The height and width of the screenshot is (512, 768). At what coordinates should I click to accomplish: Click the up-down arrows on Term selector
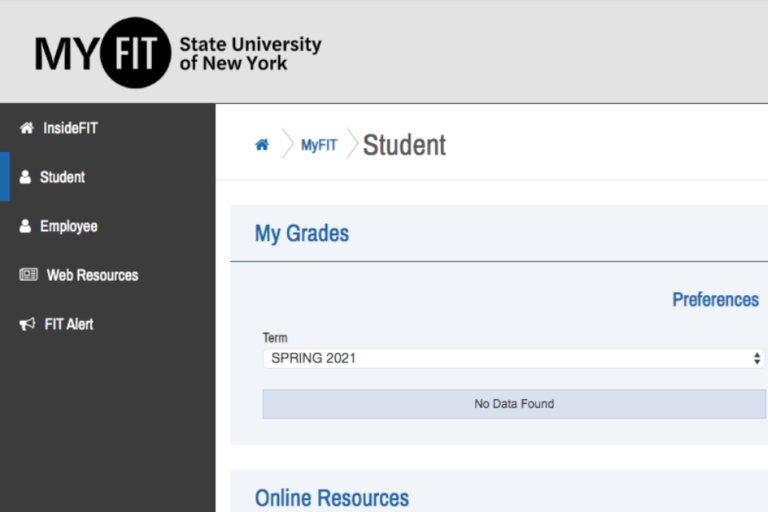point(757,358)
